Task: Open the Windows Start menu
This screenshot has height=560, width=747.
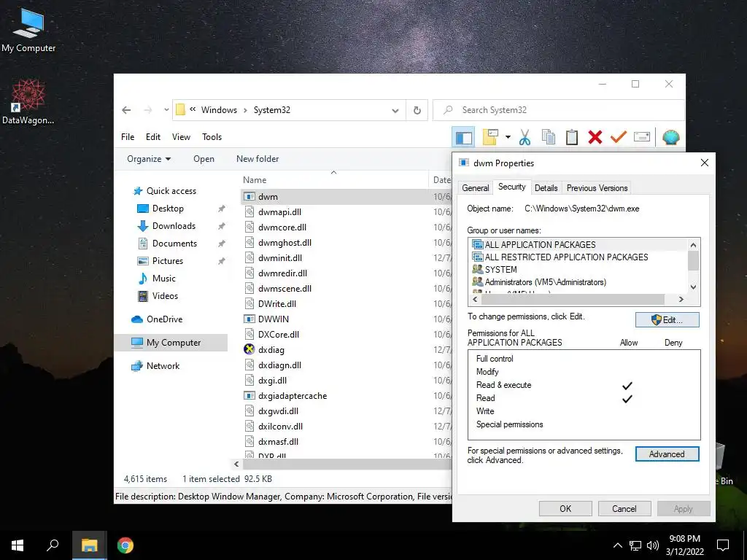Action: 18,545
